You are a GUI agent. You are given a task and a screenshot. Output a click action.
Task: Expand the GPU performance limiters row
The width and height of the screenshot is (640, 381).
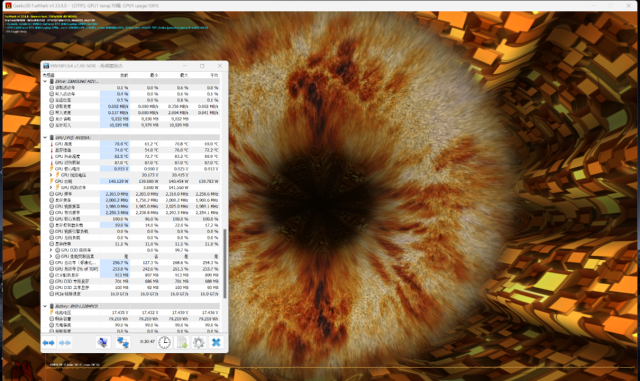point(51,256)
